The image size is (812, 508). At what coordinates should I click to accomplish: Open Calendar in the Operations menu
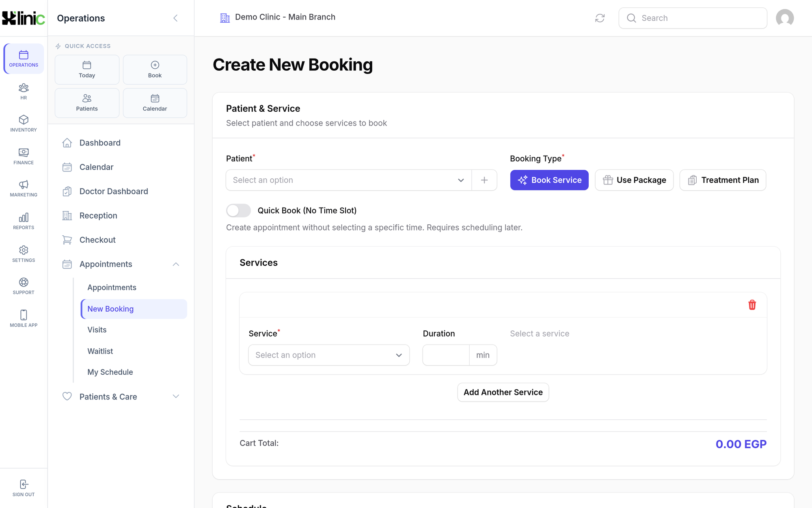121,167
